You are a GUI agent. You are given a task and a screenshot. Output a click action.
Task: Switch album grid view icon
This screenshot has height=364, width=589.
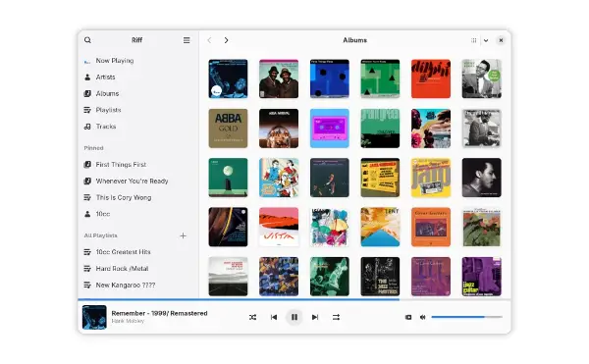pos(474,40)
